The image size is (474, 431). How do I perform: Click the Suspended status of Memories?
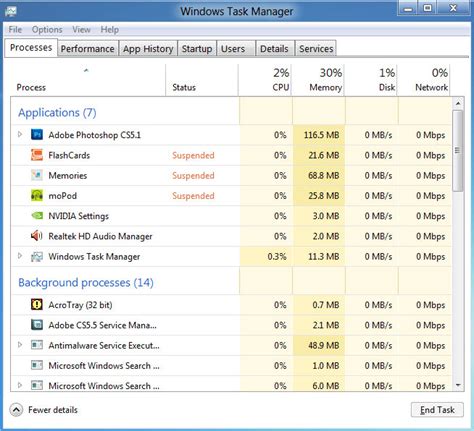[x=193, y=176]
